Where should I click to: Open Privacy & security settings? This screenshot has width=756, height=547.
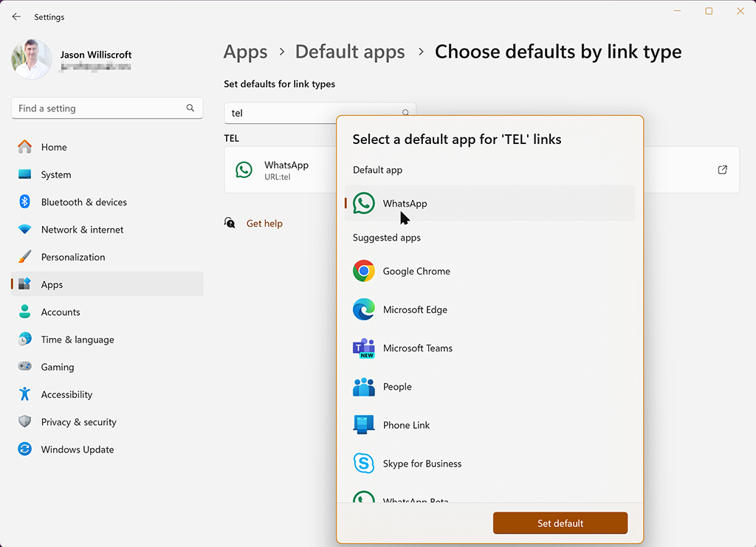[107, 422]
